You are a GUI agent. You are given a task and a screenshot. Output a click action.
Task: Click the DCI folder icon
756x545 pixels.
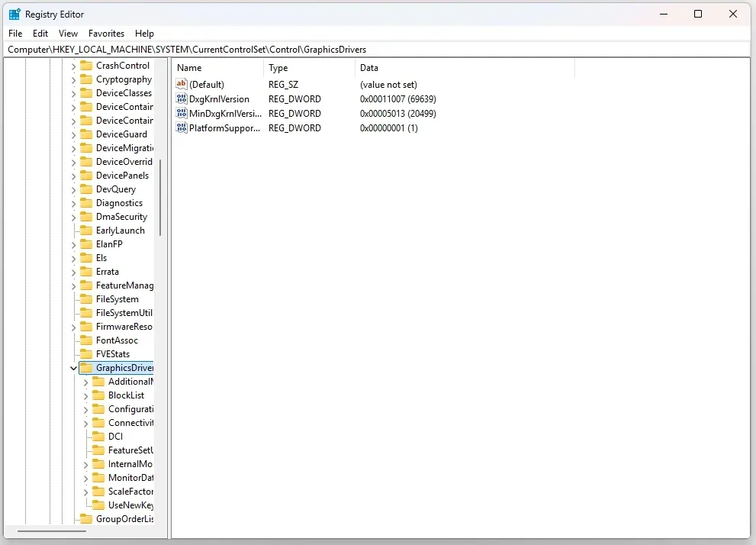pyautogui.click(x=98, y=436)
